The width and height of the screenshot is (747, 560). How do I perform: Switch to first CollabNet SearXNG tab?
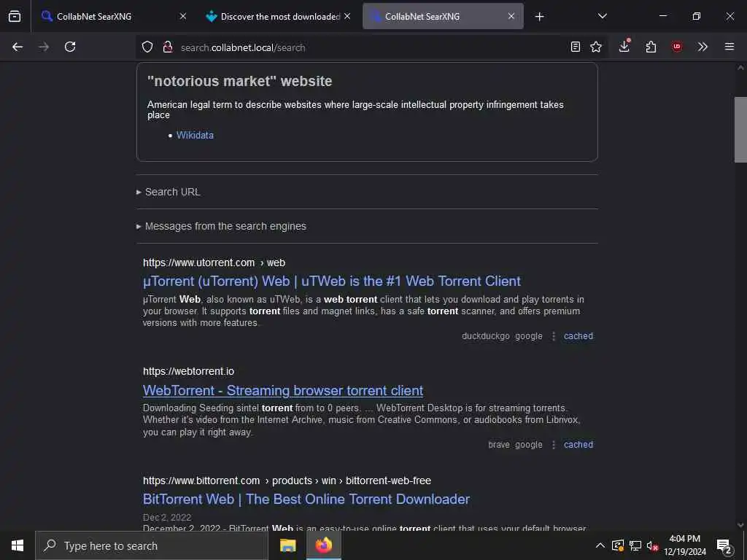coord(113,16)
